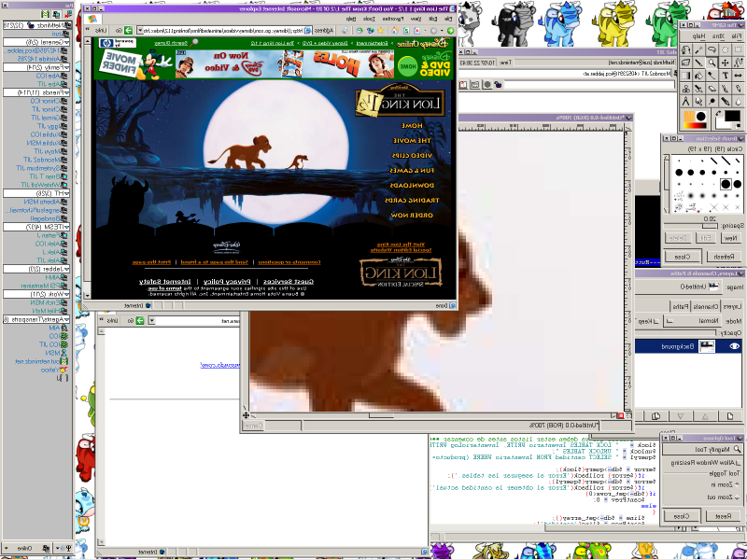This screenshot has width=747, height=560.
Task: Select the Bucket Fill tool in GIMP
Action: click(698, 76)
